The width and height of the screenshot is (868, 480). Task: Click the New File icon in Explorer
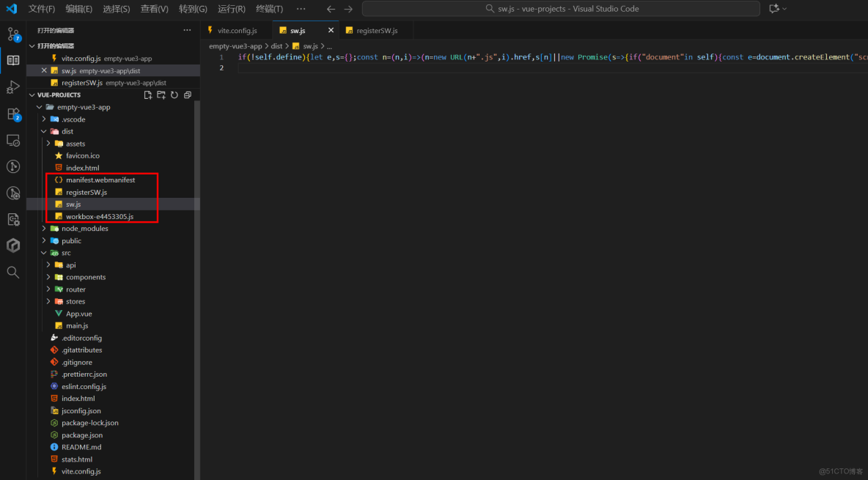tap(147, 95)
